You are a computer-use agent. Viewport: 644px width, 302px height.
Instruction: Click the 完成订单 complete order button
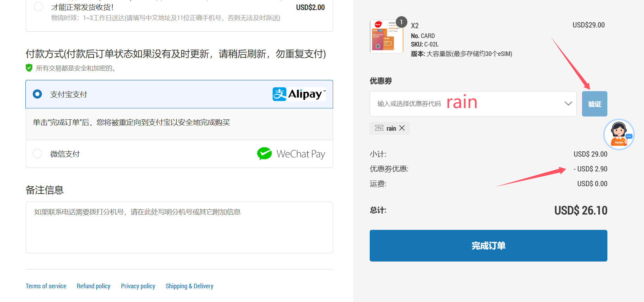click(488, 246)
